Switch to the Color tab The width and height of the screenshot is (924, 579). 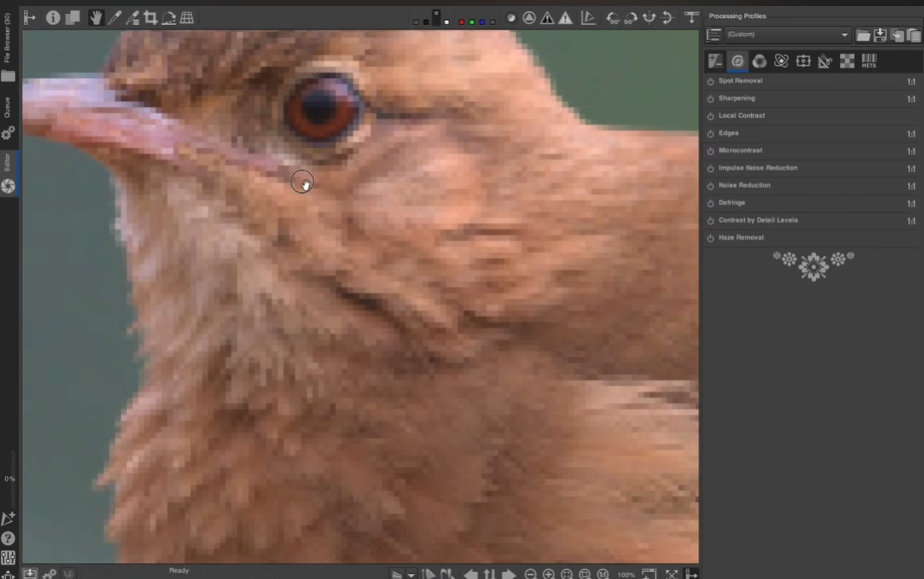759,61
